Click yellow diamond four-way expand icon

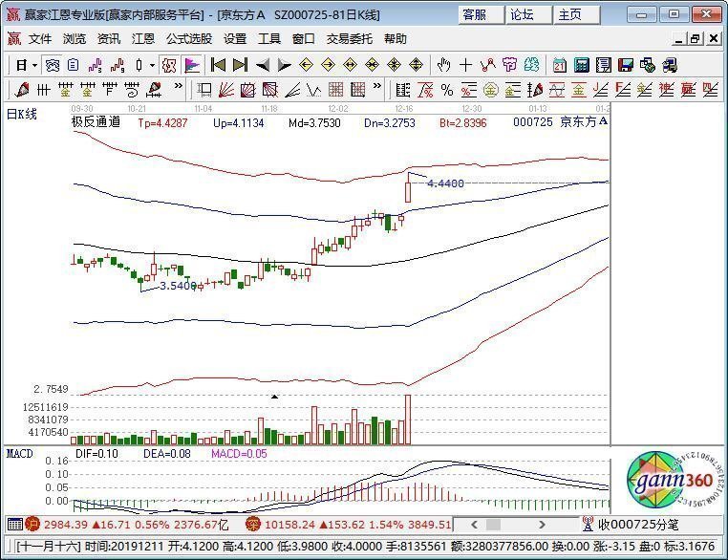point(416,65)
